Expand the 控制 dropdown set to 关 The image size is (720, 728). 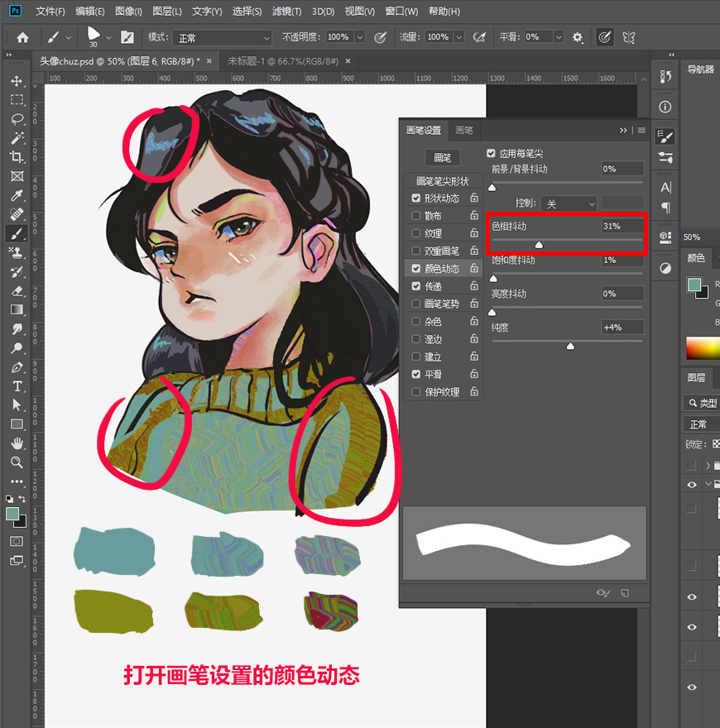click(x=569, y=204)
